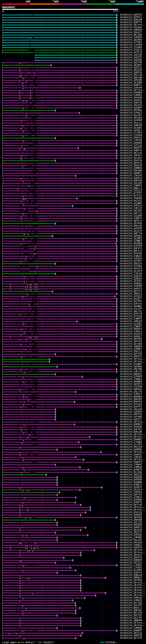Select hit UniRef100_B9ZN98
146x644 pixels.
pyautogui.click(x=131, y=244)
